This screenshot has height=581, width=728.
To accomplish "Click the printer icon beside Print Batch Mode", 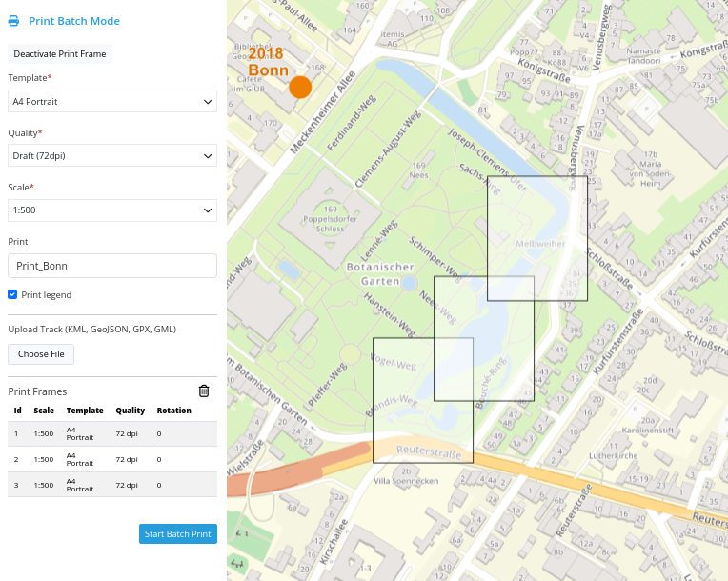I will 13,20.
